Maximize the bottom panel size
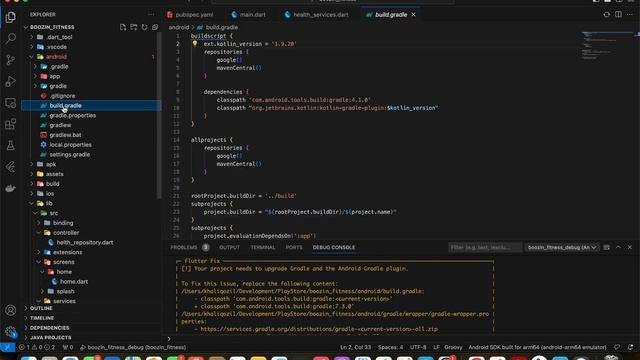 pyautogui.click(x=618, y=247)
